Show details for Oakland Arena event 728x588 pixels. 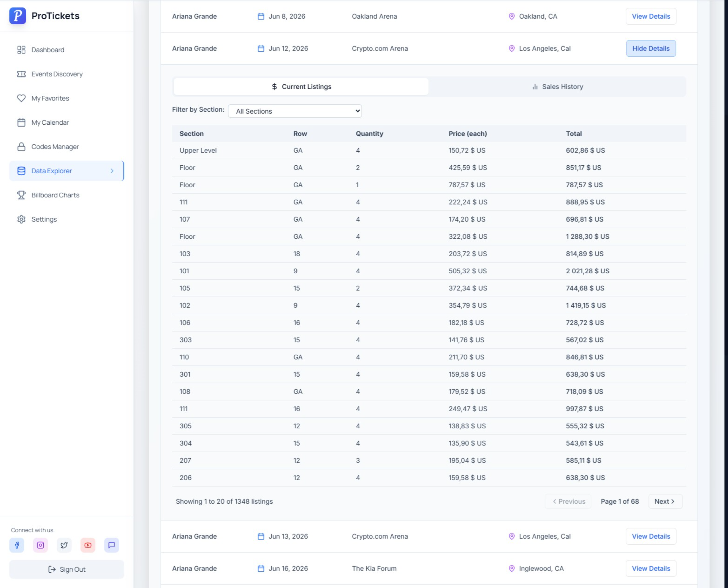[651, 16]
